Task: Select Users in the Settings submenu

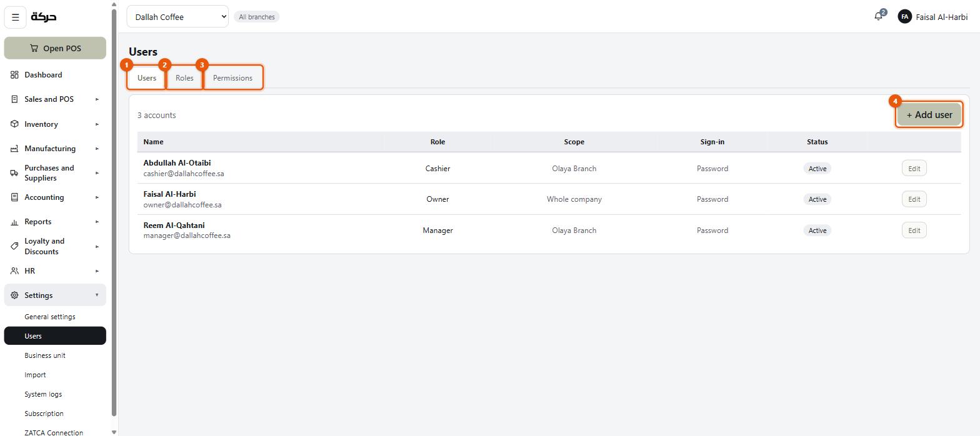Action: (x=55, y=336)
